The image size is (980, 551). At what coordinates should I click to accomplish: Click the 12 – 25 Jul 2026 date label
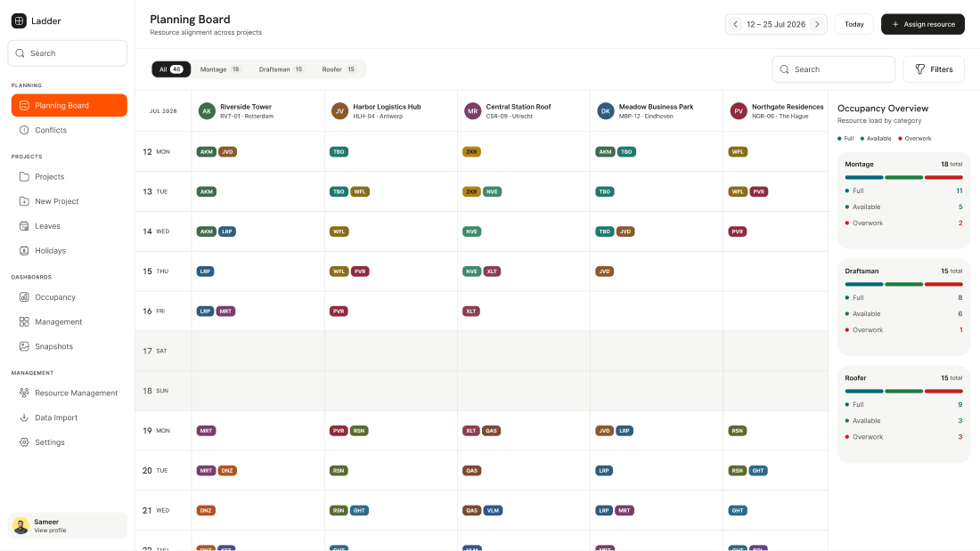click(776, 24)
